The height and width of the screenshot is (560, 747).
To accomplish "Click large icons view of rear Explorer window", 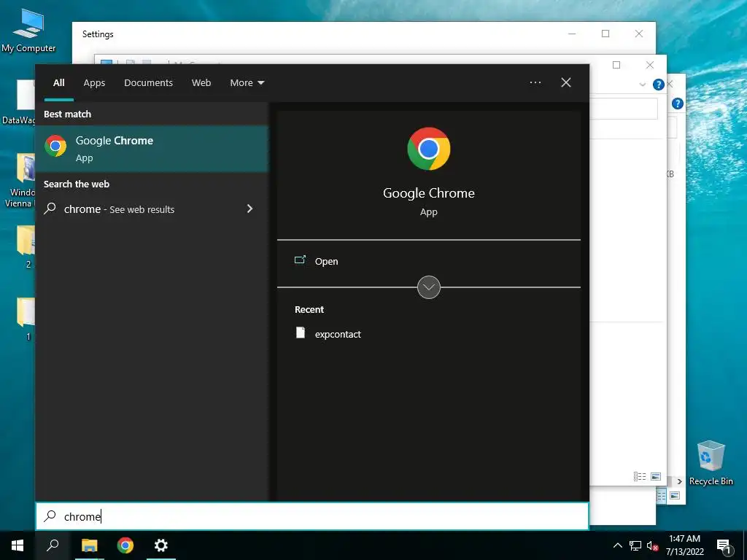I will pyautogui.click(x=675, y=496).
